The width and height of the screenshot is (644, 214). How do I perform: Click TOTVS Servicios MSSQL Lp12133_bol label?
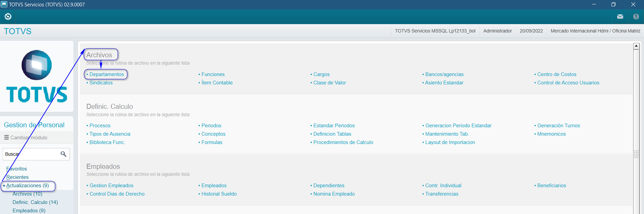(x=435, y=31)
